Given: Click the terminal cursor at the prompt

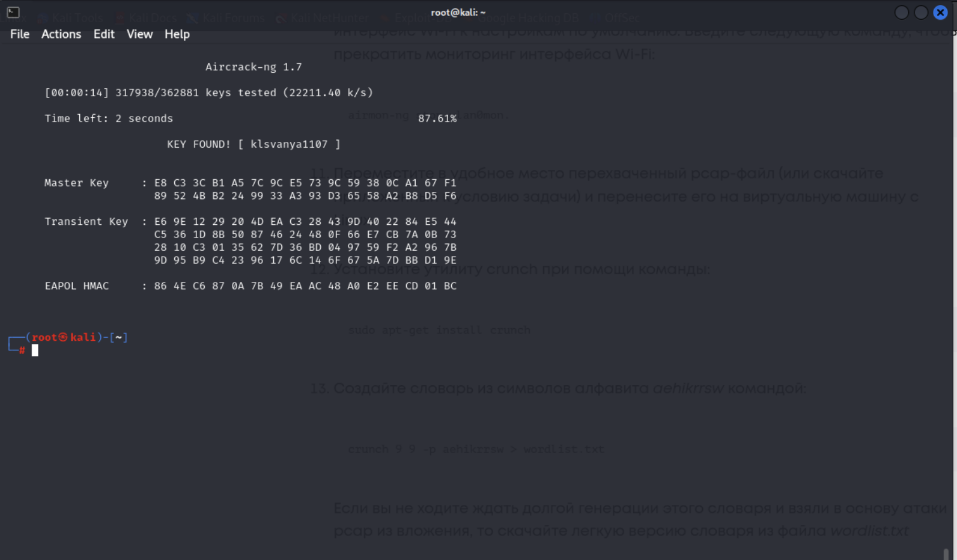Looking at the screenshot, I should (x=35, y=350).
